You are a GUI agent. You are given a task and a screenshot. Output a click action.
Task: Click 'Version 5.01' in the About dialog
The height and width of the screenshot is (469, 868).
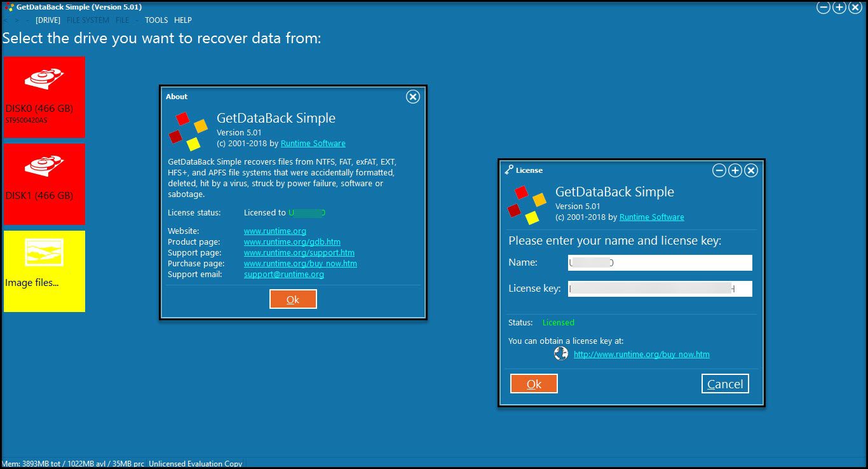[240, 133]
